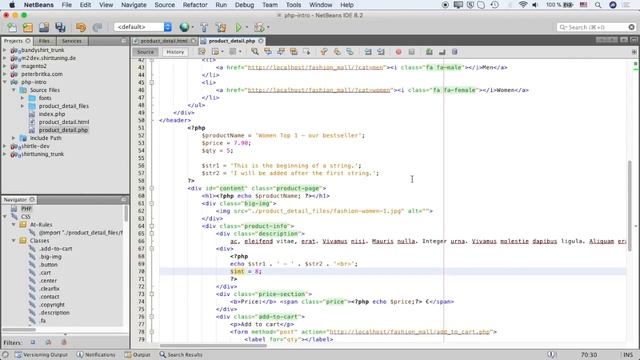This screenshot has height=360, width=640.
Task: Show the History view button
Action: point(175,52)
